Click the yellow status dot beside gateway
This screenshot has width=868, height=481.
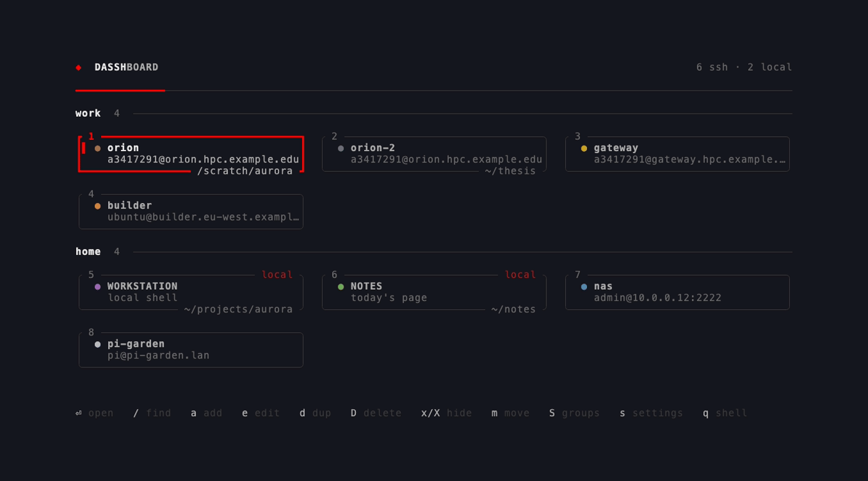click(584, 149)
